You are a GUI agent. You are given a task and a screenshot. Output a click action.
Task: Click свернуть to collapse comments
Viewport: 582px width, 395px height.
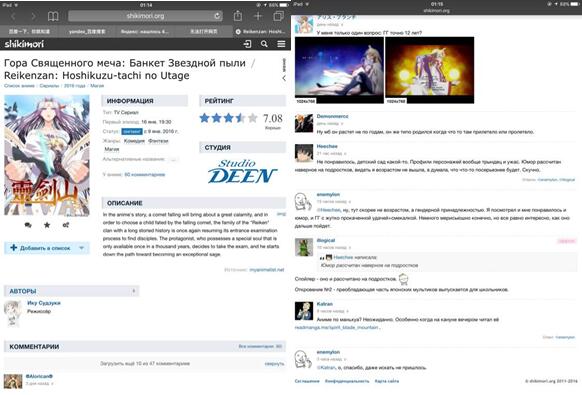coord(275,363)
